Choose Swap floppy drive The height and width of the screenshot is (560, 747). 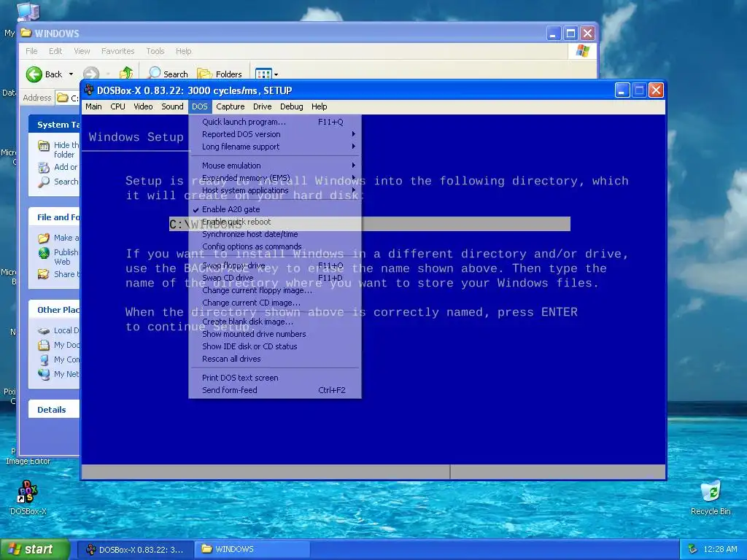[x=275, y=265]
